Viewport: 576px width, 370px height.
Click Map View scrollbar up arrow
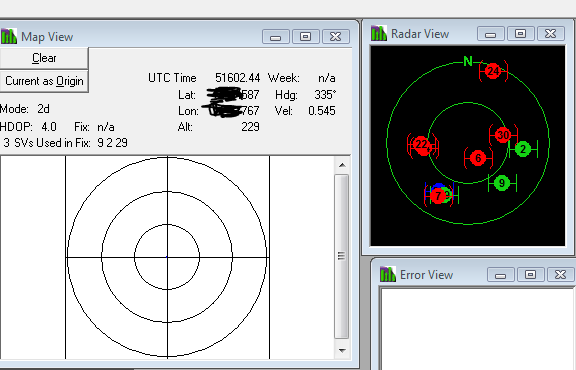342,165
